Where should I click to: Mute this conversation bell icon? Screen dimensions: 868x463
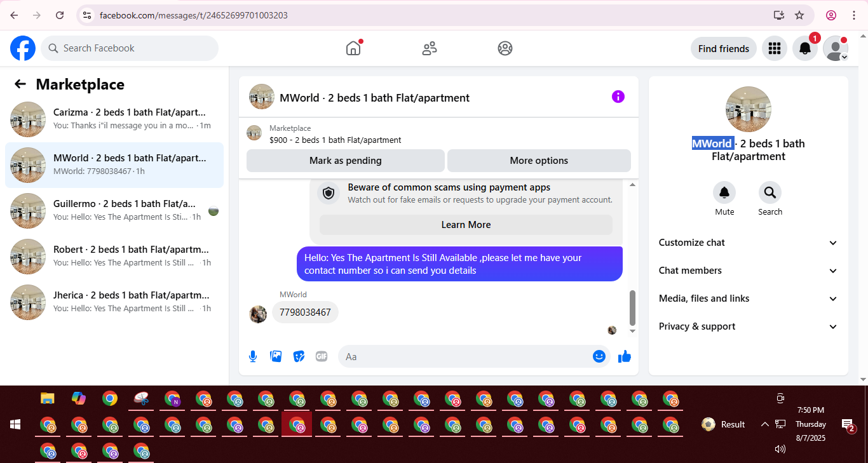click(x=724, y=192)
